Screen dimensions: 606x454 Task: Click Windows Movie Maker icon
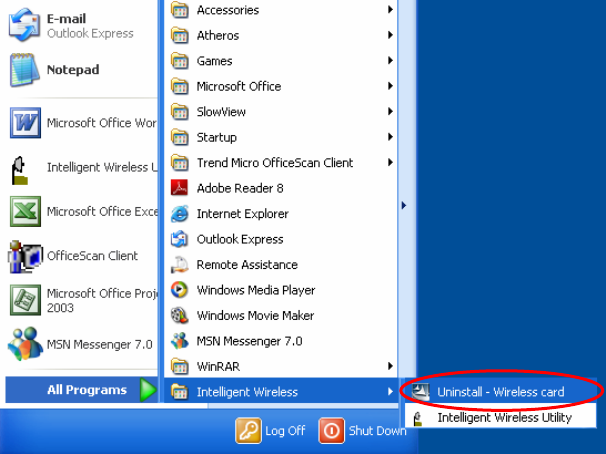(180, 315)
